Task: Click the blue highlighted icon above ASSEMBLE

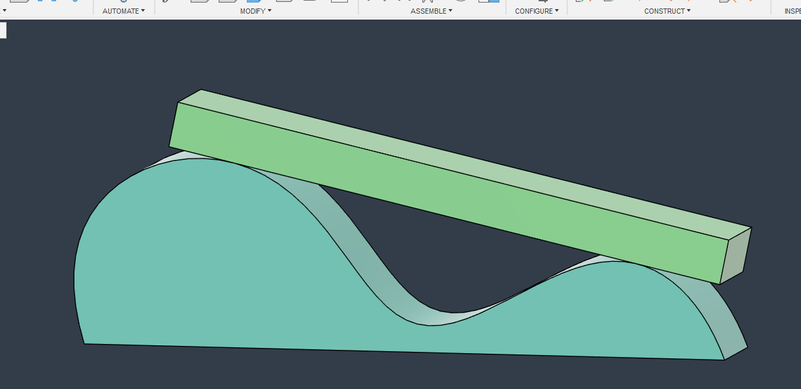Action: [x=489, y=2]
